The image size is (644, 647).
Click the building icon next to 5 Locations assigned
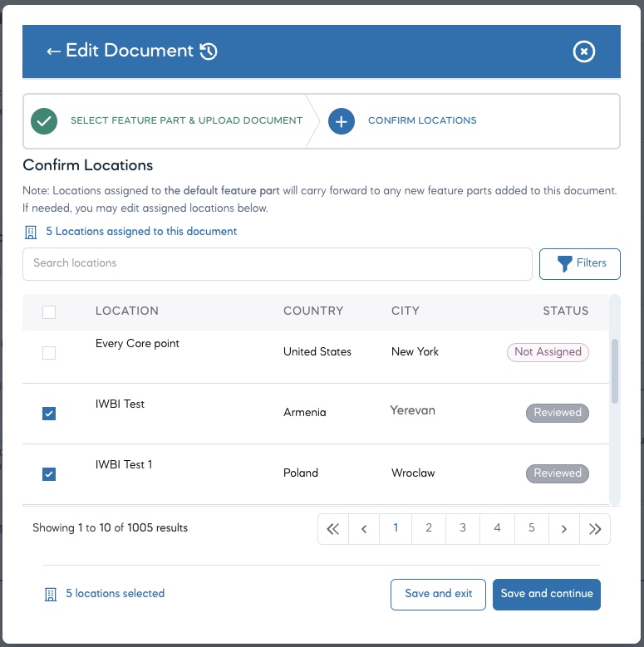coord(31,233)
